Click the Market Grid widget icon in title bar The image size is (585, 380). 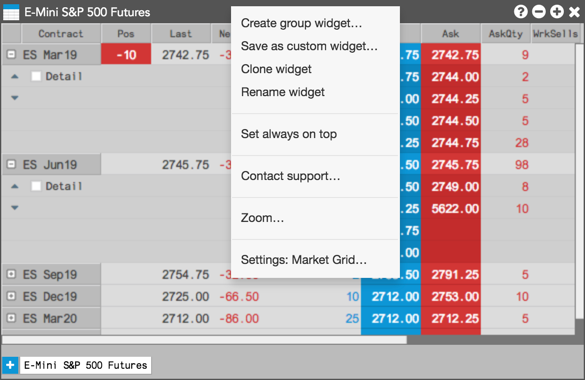(x=11, y=12)
